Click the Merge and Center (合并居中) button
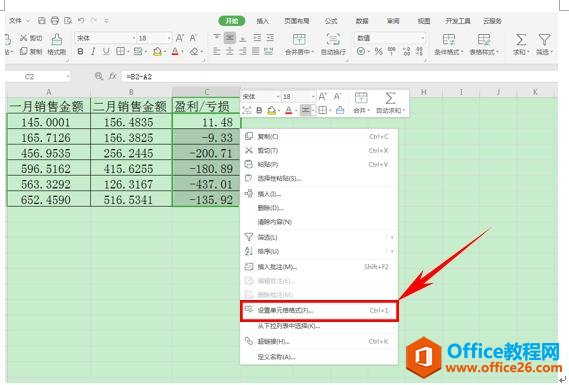569x385 pixels. [x=299, y=44]
